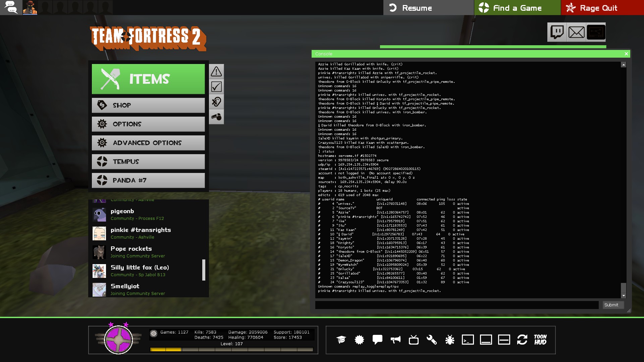This screenshot has height=362, width=644.
Task: Click the Find a Game button
Action: pos(517,8)
